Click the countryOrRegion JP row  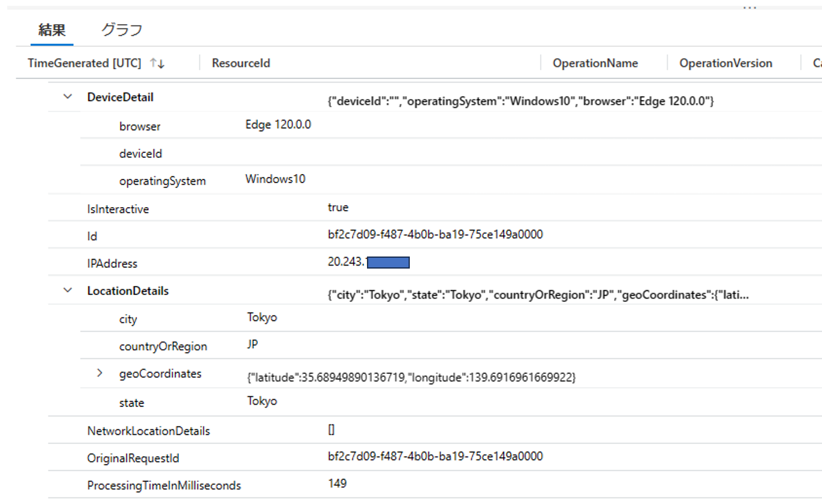pos(163,347)
